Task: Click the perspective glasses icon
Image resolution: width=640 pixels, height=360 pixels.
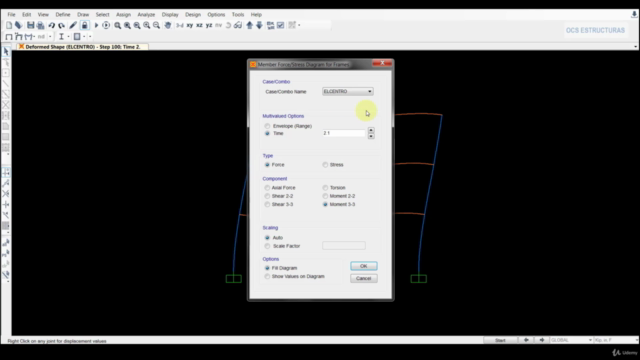Action: point(238,25)
